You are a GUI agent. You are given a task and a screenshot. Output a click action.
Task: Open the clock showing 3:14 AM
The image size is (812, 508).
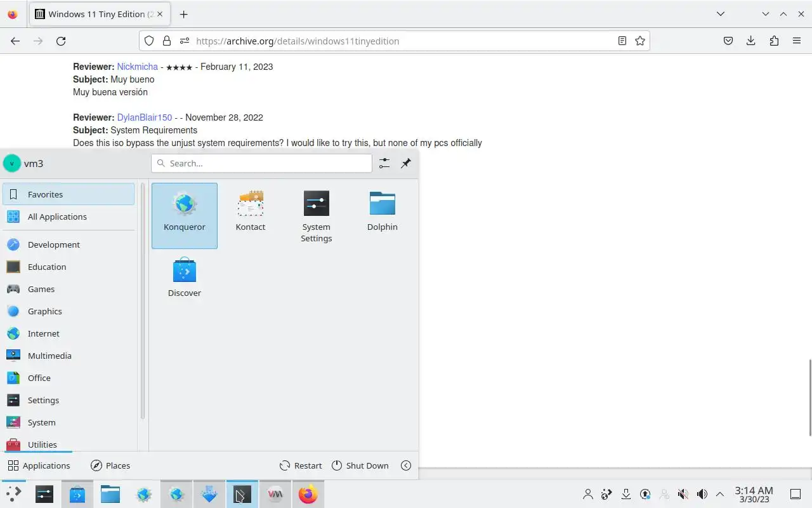point(754,494)
